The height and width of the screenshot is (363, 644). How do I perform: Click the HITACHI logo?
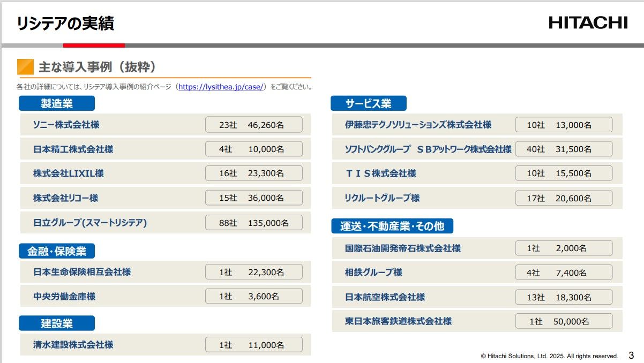coord(588,22)
